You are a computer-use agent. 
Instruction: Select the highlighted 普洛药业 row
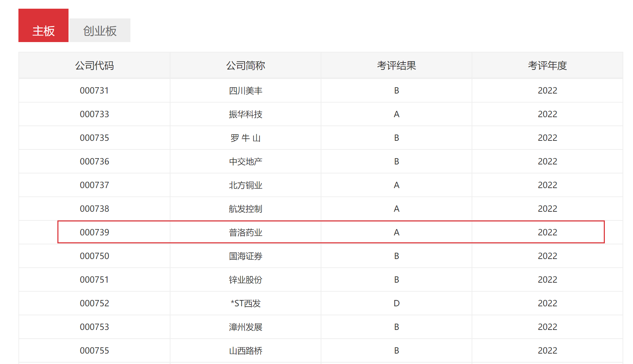(x=245, y=232)
